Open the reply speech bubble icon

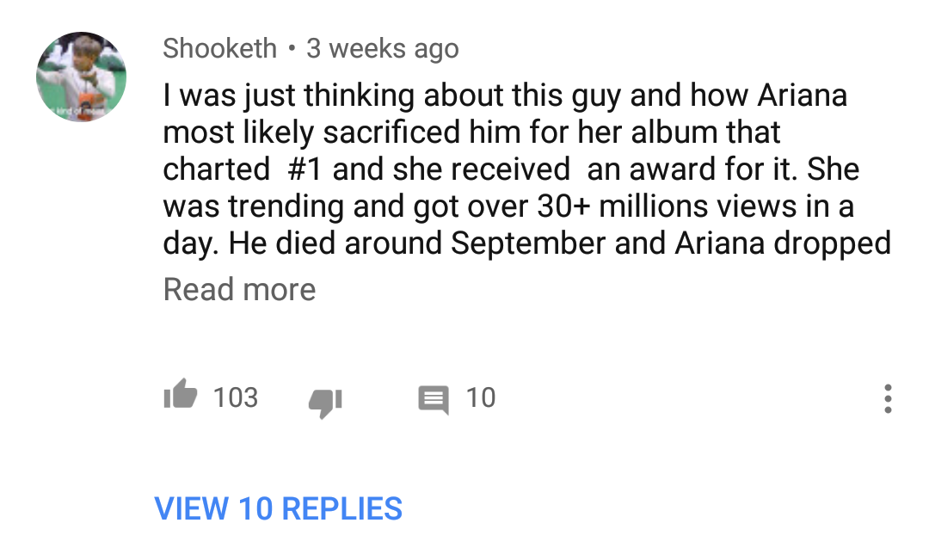(434, 399)
